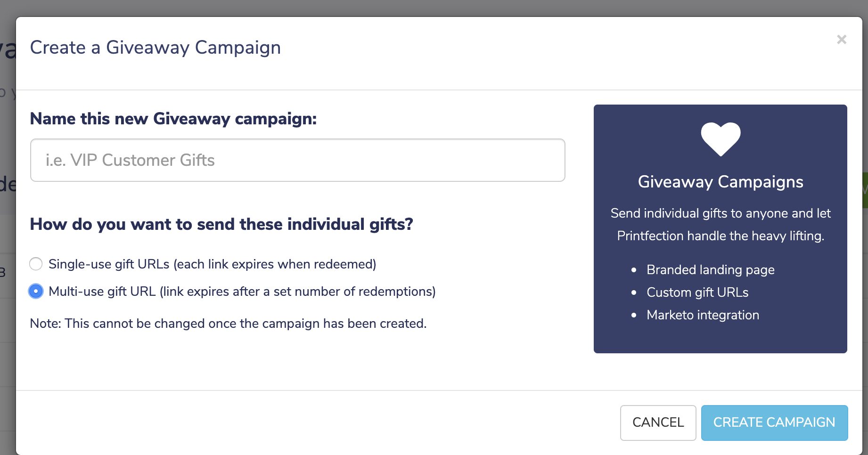This screenshot has width=868, height=455.
Task: Click the bullet dot beside Marketo integration
Action: 634,315
